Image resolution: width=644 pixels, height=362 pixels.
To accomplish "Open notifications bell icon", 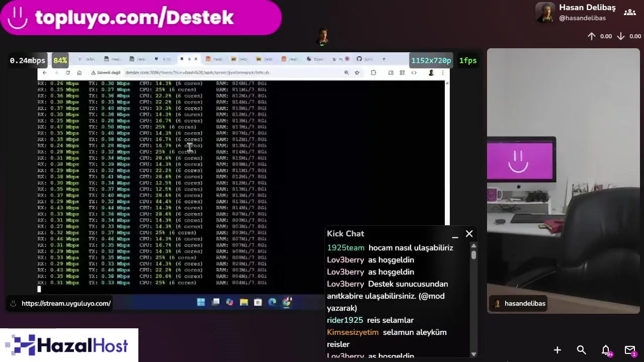I will click(x=606, y=350).
